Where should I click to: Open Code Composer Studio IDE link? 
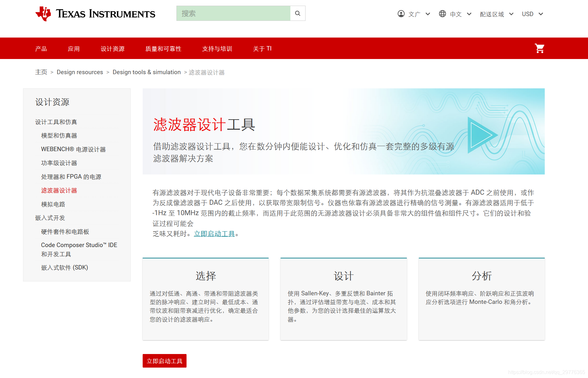(x=79, y=249)
